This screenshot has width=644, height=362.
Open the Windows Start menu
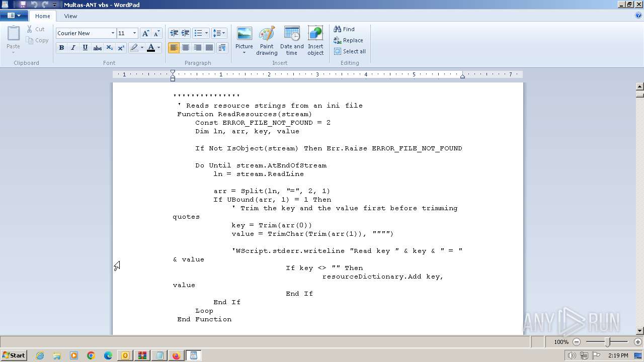tap(14, 355)
